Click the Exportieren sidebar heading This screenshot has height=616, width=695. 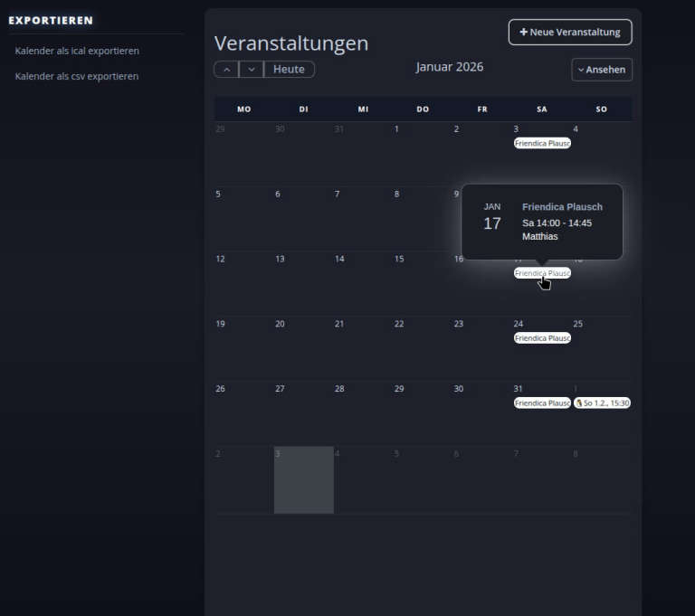click(51, 20)
